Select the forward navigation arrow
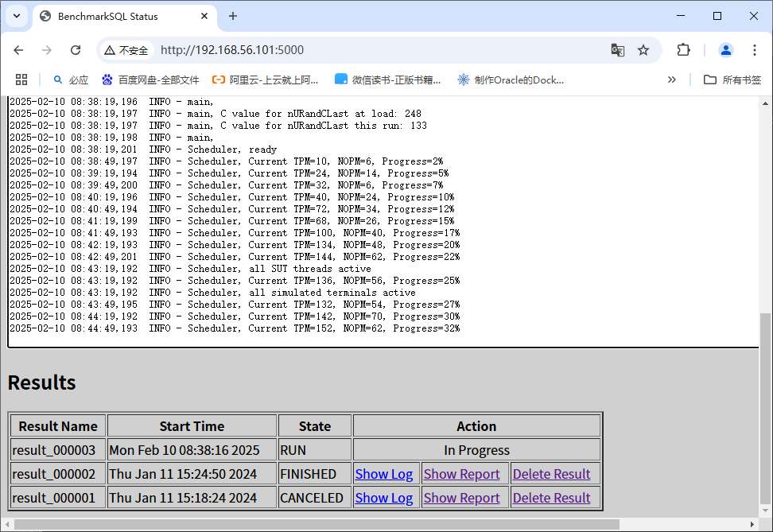Viewport: 773px width, 532px height. [47, 49]
